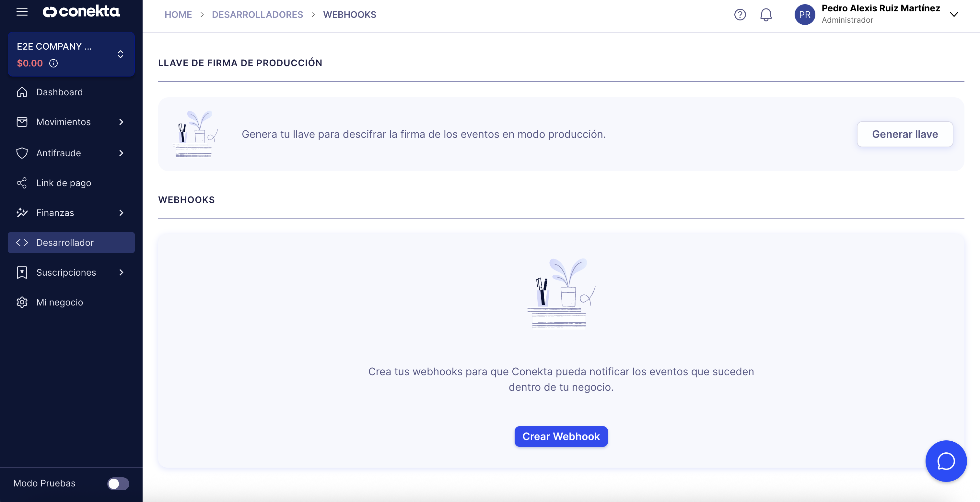The width and height of the screenshot is (980, 502).
Task: Open Movimientos menu item
Action: pyautogui.click(x=71, y=122)
